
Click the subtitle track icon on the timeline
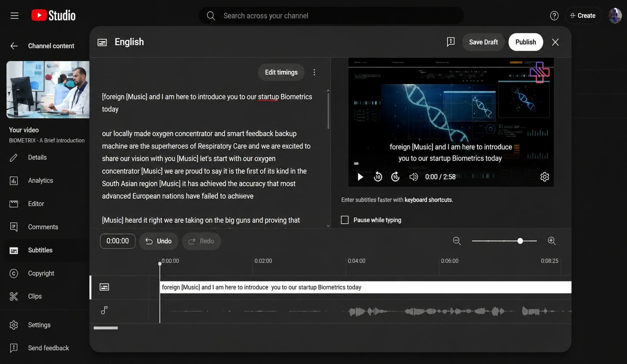pos(104,287)
